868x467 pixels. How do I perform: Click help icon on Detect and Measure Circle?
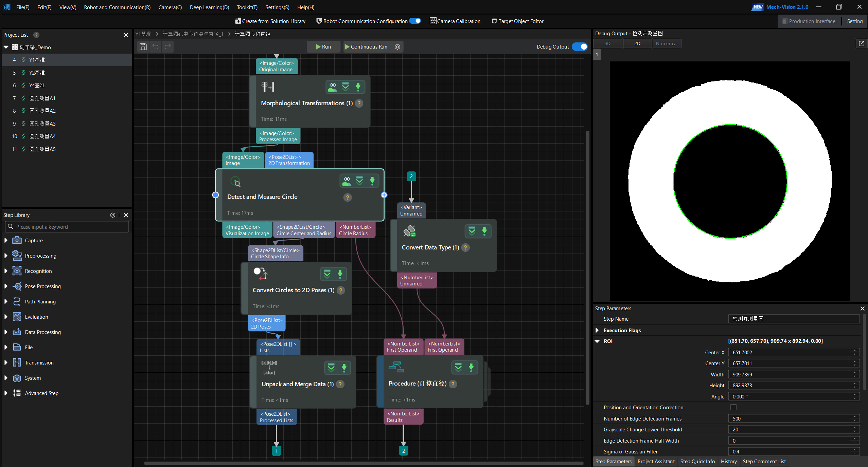(347, 198)
